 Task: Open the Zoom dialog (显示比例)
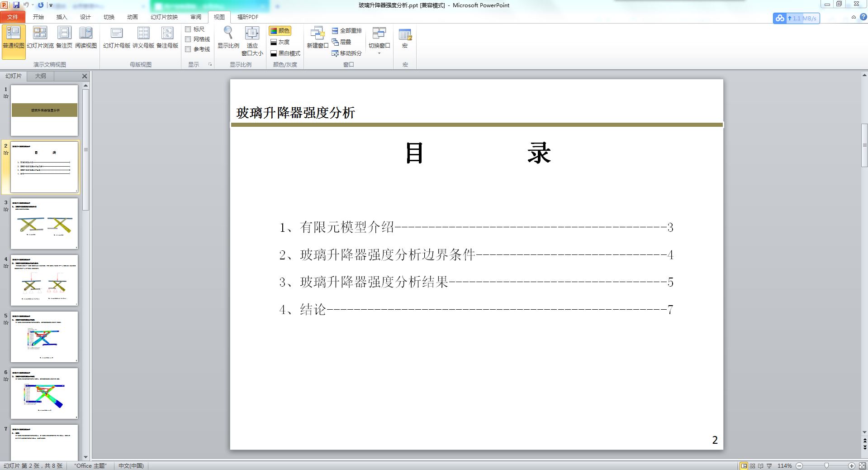[x=228, y=38]
